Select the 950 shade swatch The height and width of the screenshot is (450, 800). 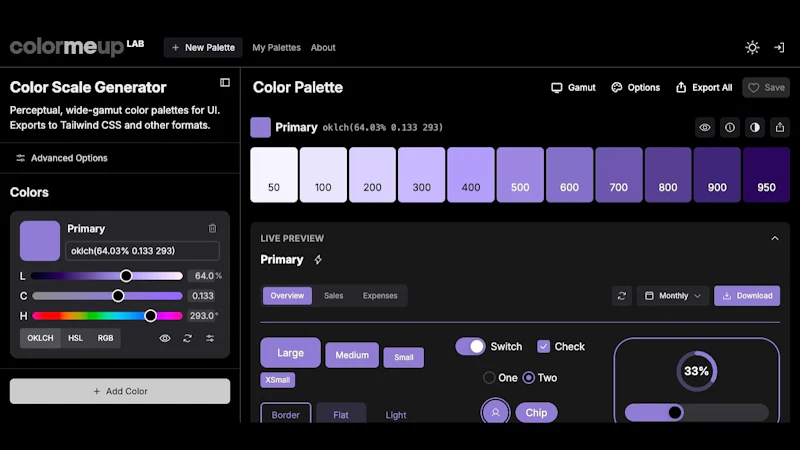point(766,175)
